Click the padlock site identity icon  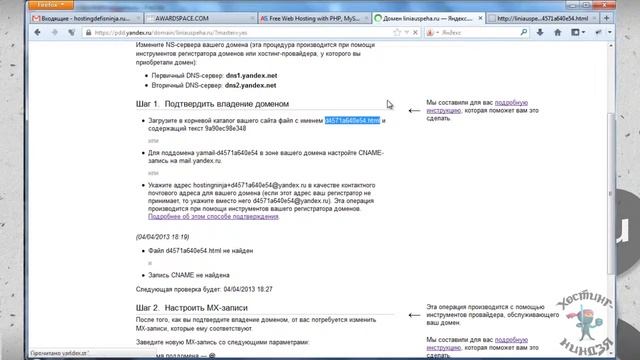click(89, 32)
